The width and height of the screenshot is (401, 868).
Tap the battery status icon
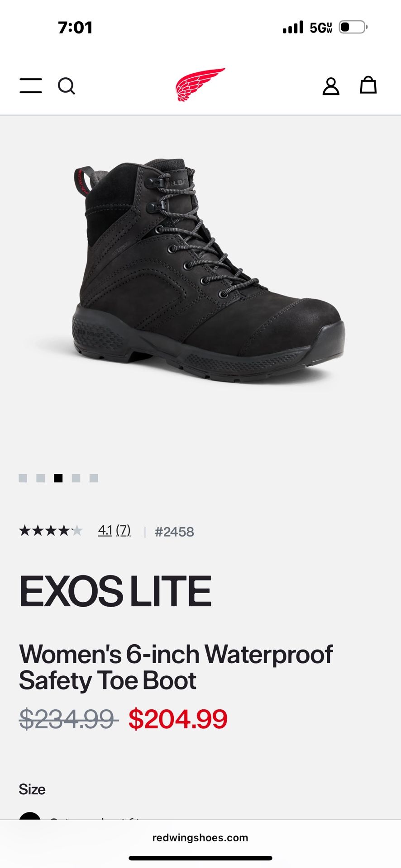[353, 27]
